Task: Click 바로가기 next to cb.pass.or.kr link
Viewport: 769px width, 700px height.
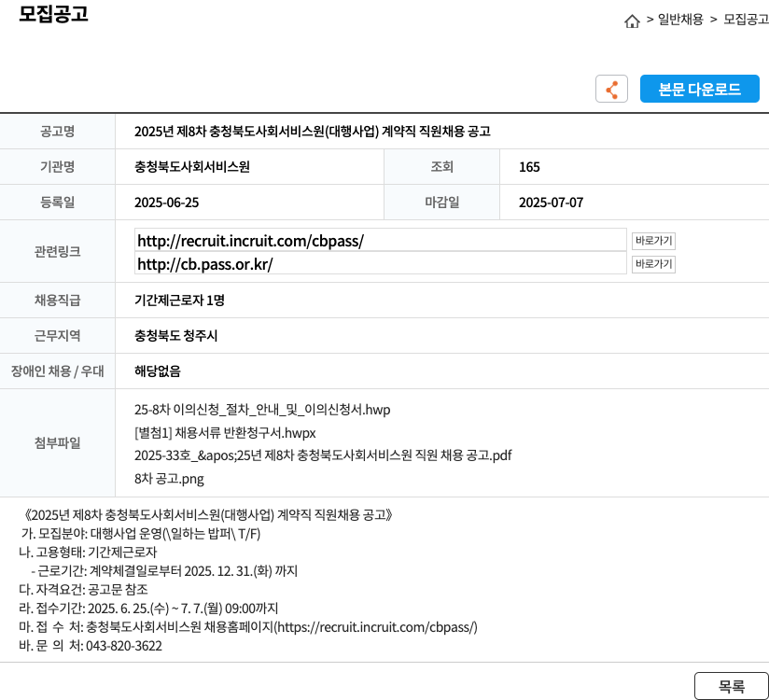Action: click(653, 264)
